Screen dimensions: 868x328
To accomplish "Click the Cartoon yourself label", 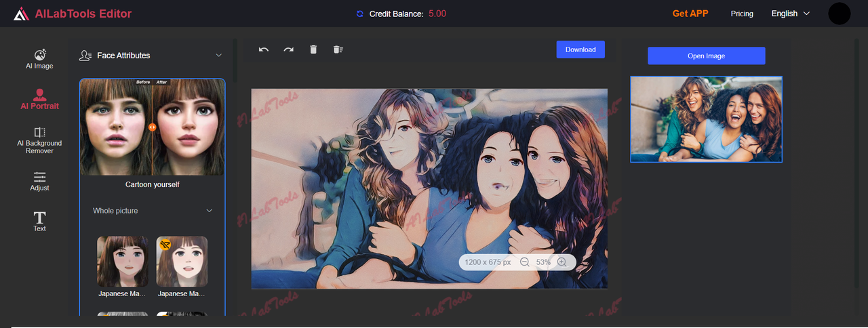I will tap(153, 184).
